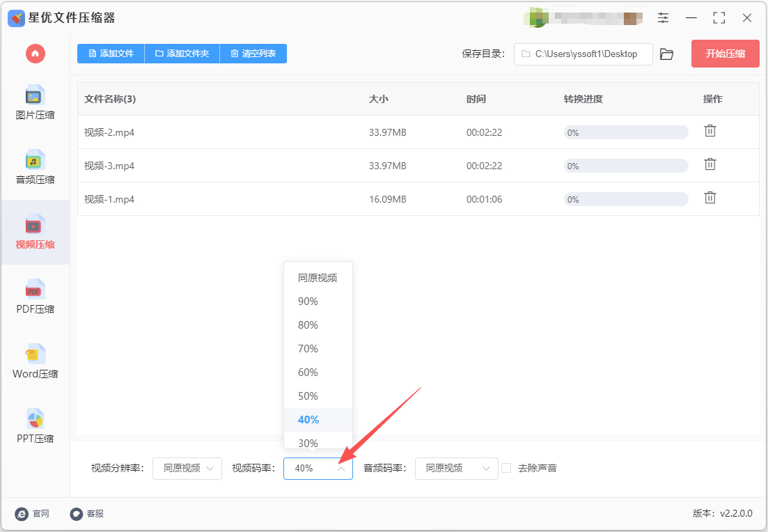Click 文件名称(3) column header
Viewport: 768px width, 532px height.
point(110,99)
